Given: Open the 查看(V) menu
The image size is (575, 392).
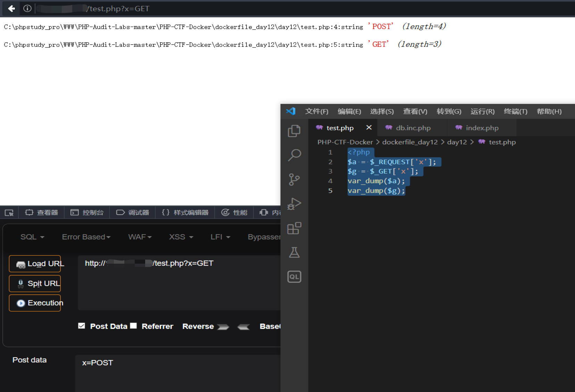Looking at the screenshot, I should tap(415, 111).
